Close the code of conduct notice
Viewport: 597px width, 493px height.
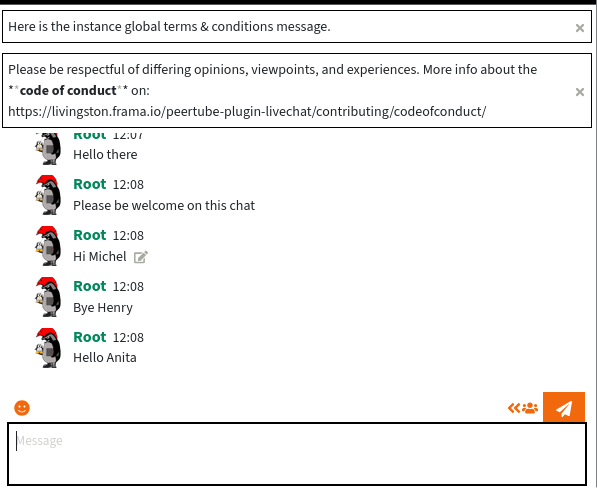click(579, 92)
